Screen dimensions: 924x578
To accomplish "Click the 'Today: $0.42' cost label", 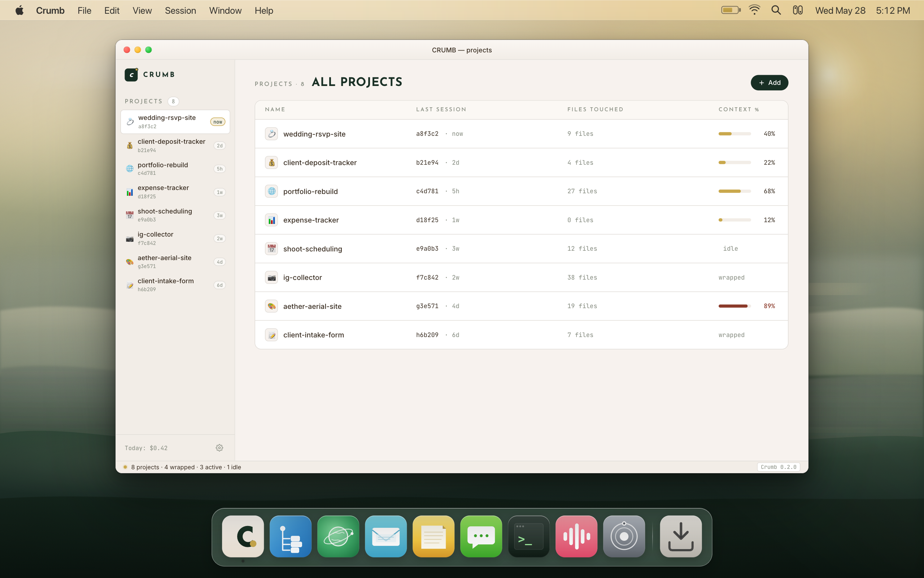I will [x=146, y=448].
